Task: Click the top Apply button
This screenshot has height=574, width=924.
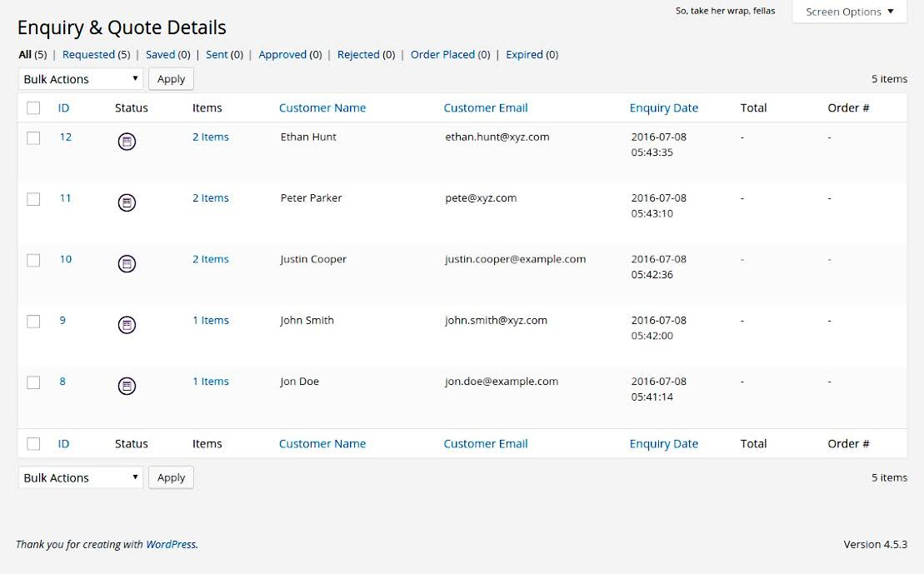Action: (171, 79)
